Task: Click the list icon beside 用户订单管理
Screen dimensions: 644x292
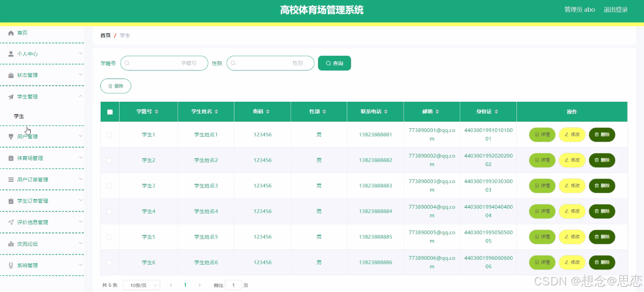Action: [11, 179]
